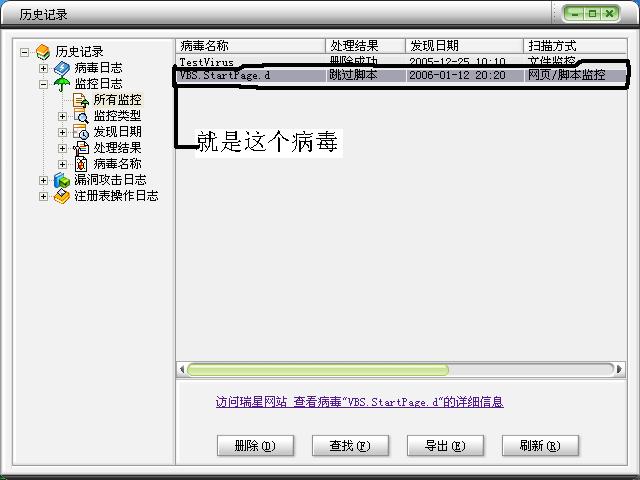
Task: Select the 病毒名称 bug document icon
Action: 81,164
